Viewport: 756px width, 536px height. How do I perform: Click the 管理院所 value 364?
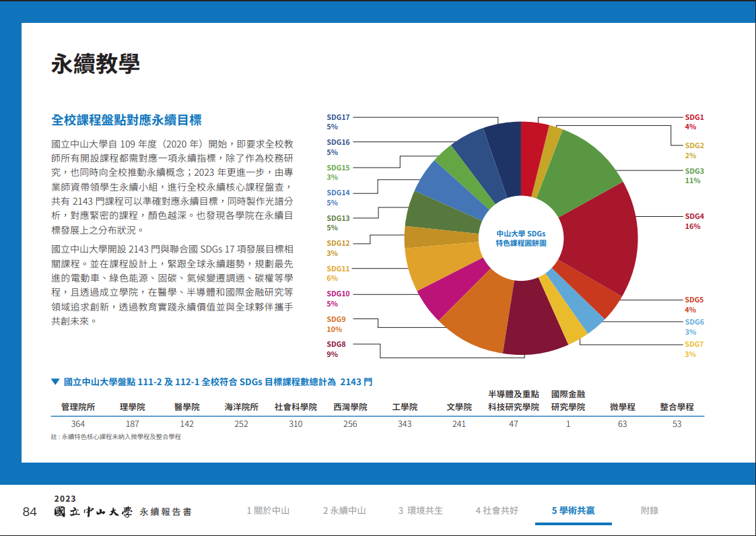pos(78,424)
